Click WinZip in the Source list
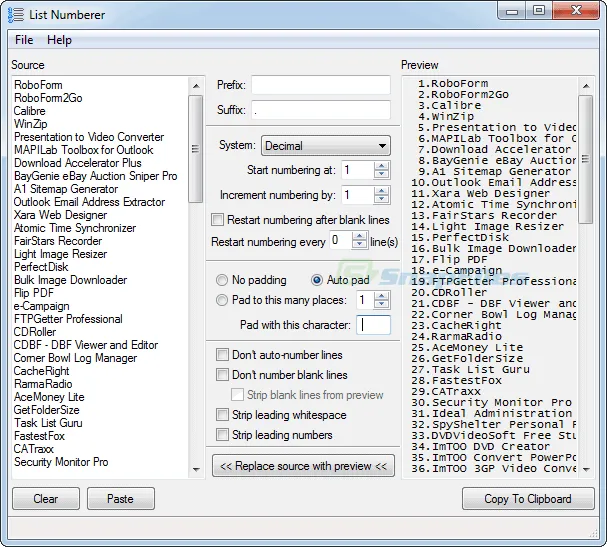Image resolution: width=607 pixels, height=547 pixels. (x=31, y=124)
